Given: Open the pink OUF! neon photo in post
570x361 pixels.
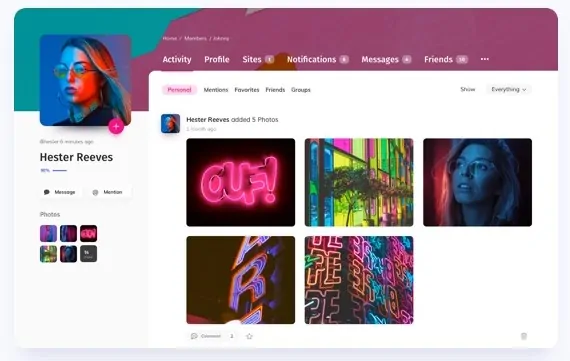Looking at the screenshot, I should click(x=241, y=182).
